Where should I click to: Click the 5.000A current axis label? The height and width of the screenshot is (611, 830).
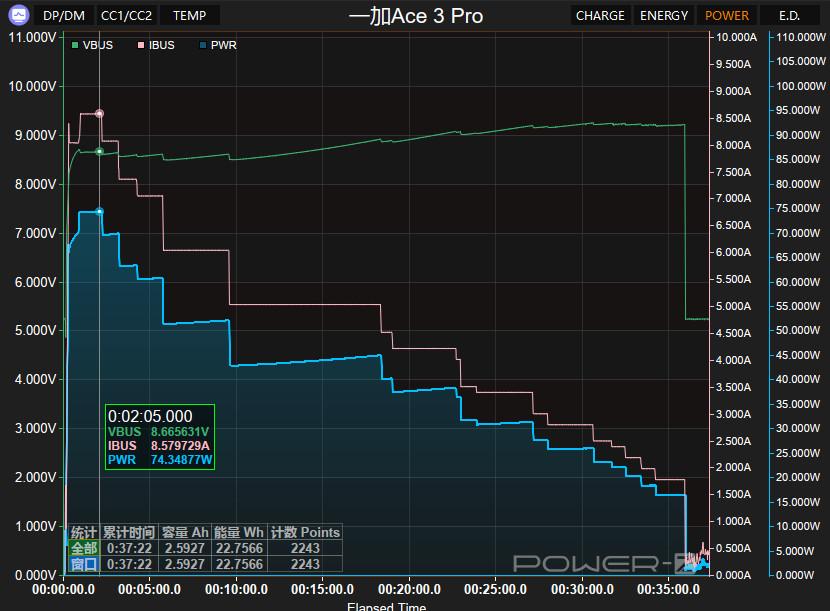[733, 306]
